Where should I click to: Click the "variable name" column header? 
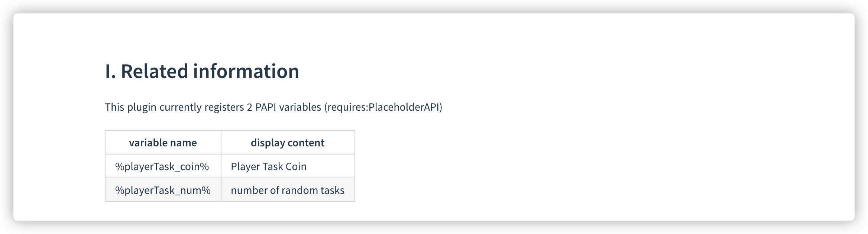click(x=163, y=143)
